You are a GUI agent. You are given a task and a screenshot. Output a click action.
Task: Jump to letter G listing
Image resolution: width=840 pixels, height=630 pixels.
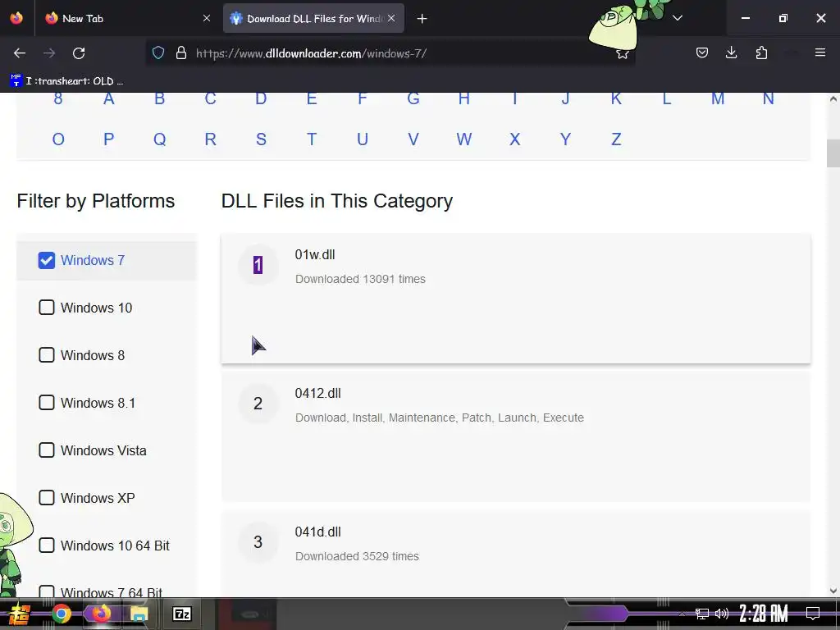[x=413, y=98]
